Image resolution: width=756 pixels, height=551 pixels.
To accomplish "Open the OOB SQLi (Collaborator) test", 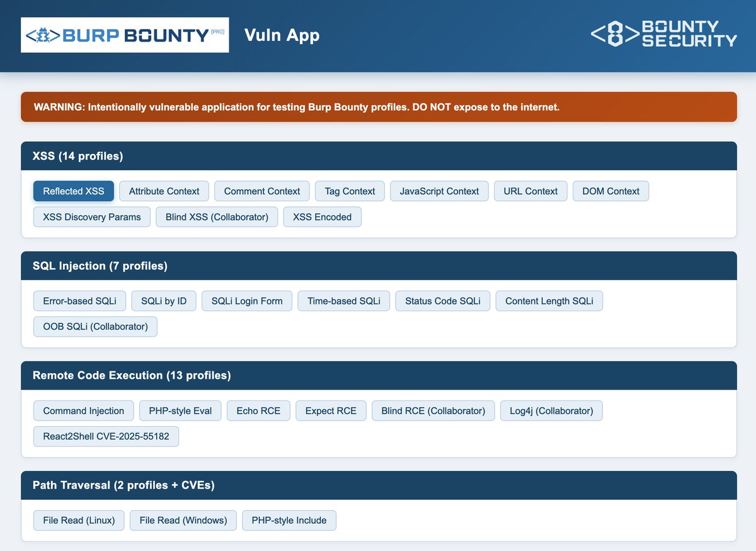I will tap(94, 326).
